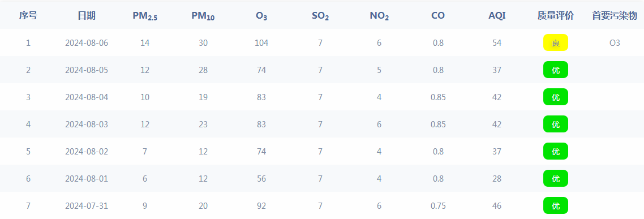
Task: Click the green 优 badge for 2024-08-01
Action: tap(555, 178)
